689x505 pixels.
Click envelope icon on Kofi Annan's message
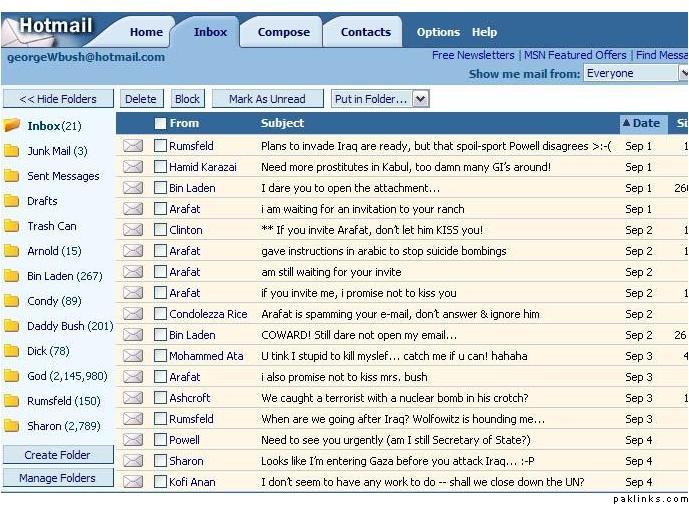click(132, 482)
